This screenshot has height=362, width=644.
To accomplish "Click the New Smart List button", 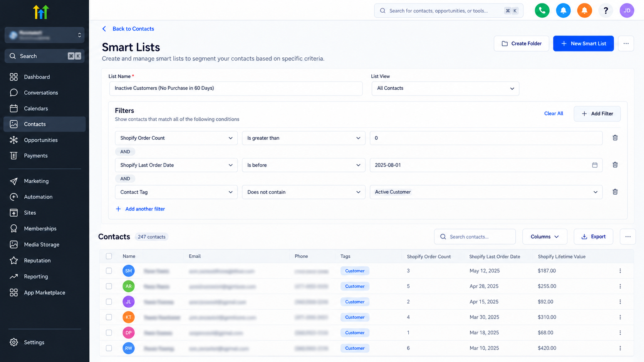I will (584, 43).
